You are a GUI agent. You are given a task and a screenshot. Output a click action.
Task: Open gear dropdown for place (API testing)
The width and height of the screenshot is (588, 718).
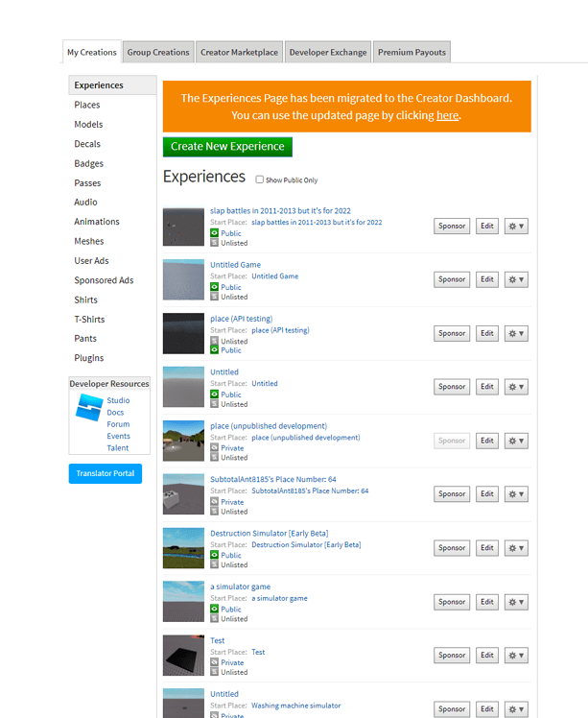516,333
